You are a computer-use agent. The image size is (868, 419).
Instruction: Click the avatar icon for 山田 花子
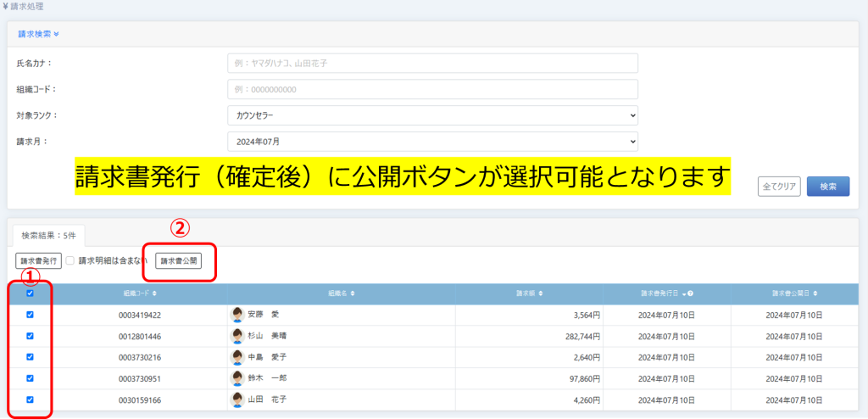237,399
